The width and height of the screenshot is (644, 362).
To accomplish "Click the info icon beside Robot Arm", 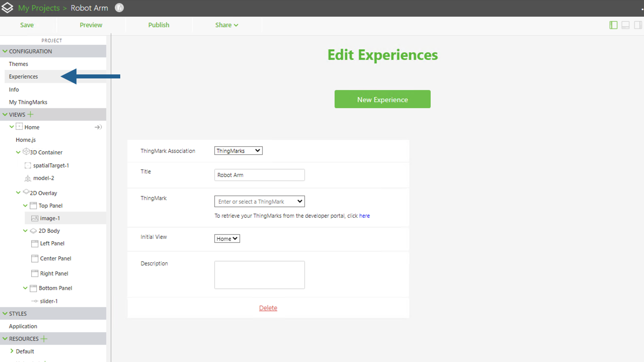I will [119, 8].
